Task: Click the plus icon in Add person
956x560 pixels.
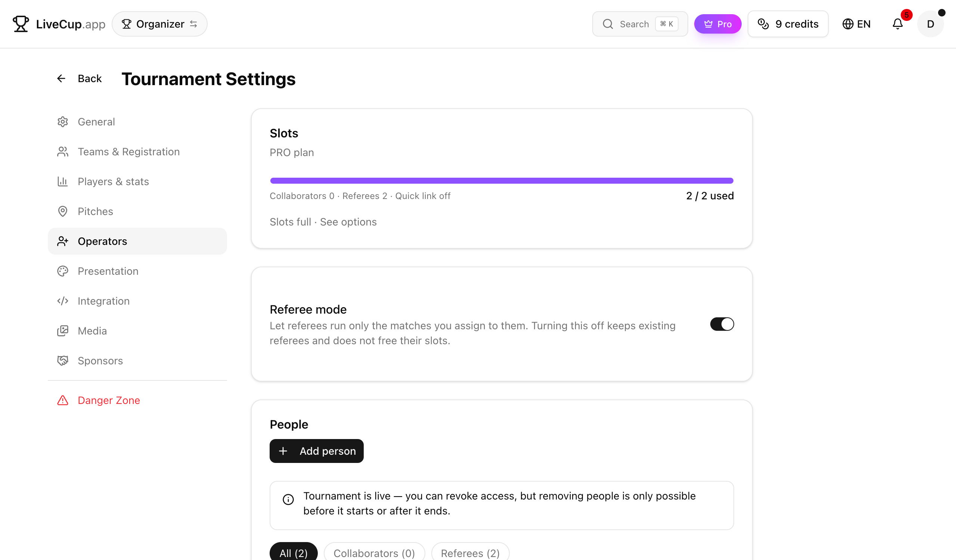Action: 283,451
